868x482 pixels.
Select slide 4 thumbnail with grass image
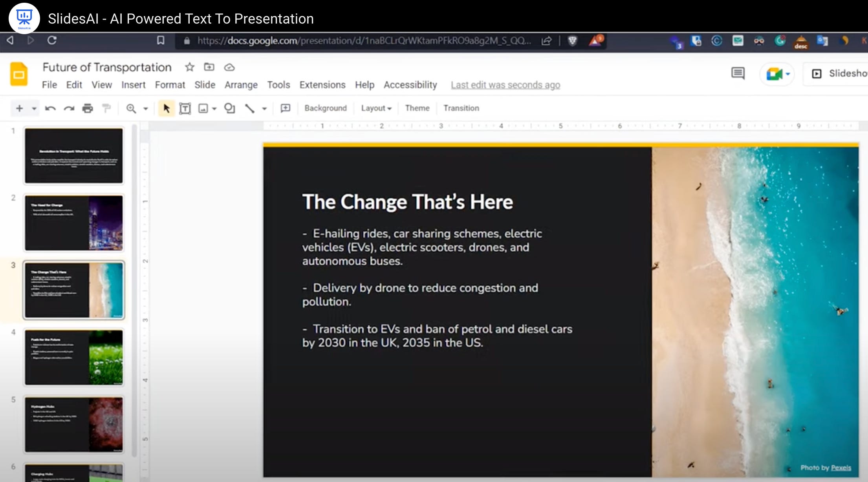(x=74, y=357)
